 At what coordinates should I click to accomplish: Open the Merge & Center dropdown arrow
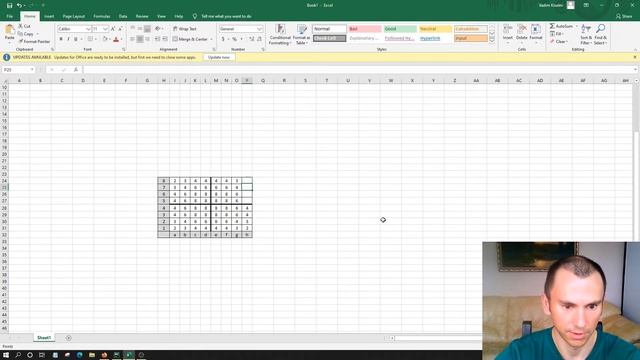click(211, 39)
